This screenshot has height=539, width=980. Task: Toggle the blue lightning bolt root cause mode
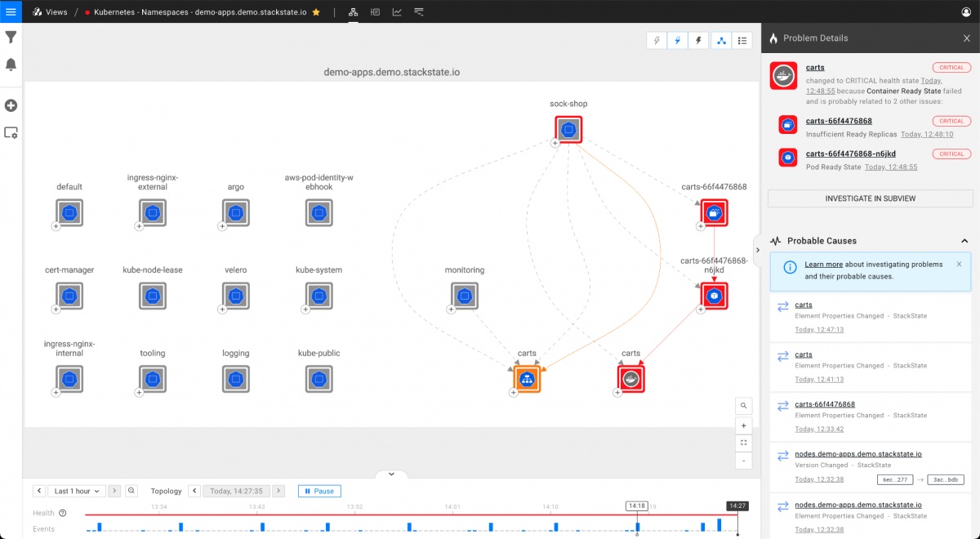coord(677,40)
